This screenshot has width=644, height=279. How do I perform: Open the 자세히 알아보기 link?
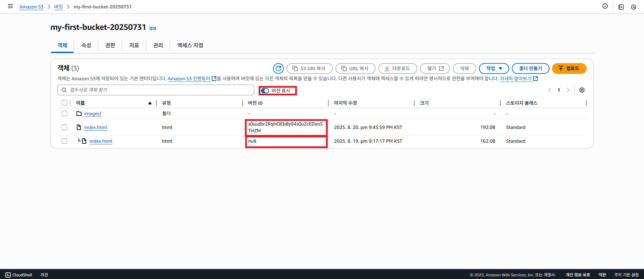point(519,79)
